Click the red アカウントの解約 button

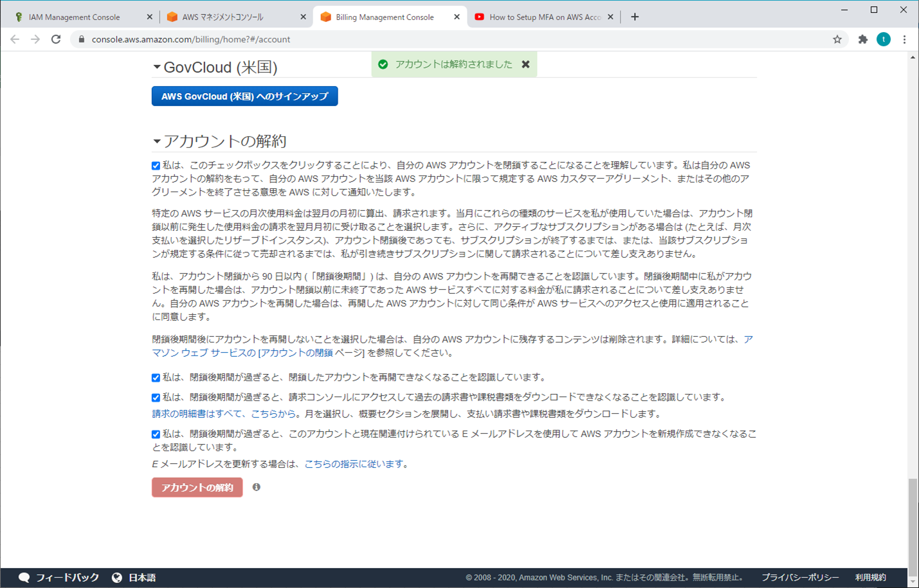[x=197, y=487]
